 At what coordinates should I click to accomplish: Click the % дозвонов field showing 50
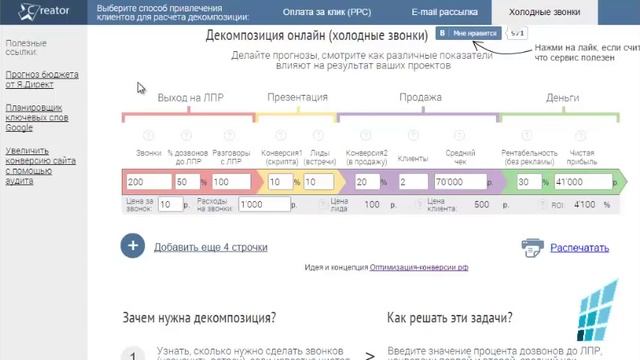tap(187, 182)
